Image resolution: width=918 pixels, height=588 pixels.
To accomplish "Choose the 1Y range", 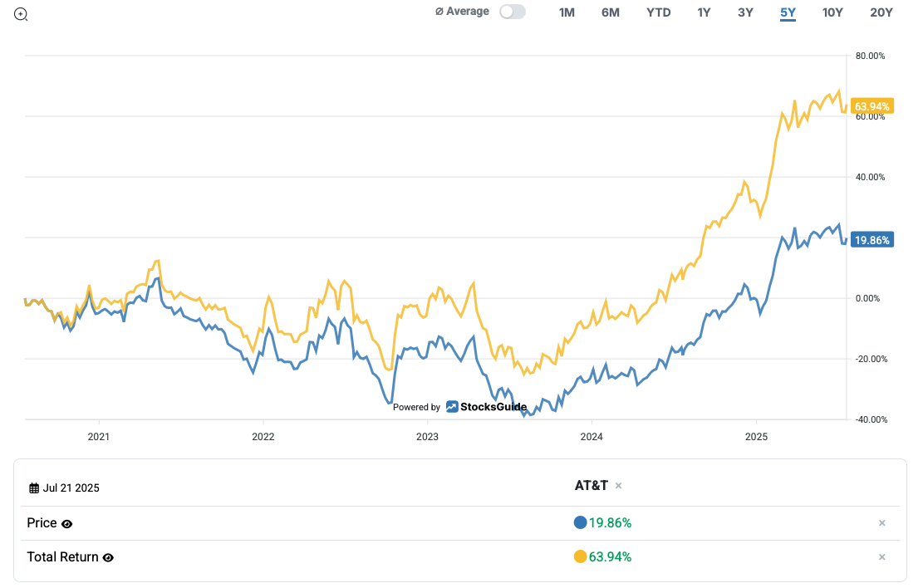I will click(704, 12).
